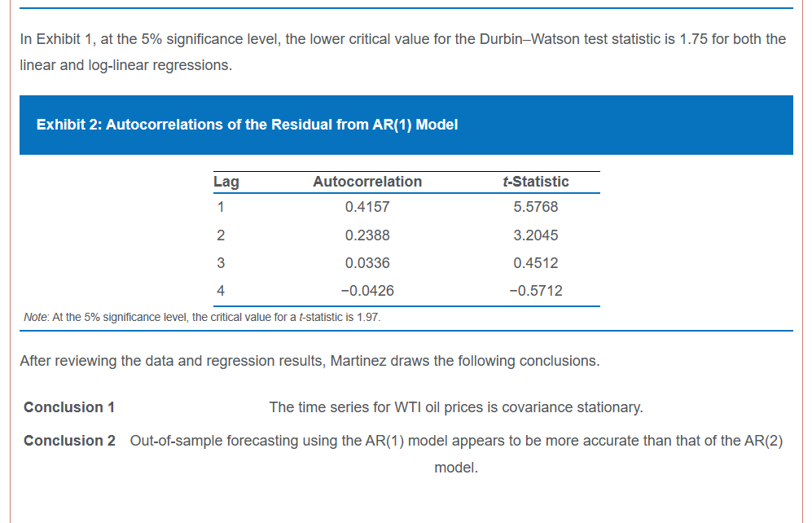Image resolution: width=812 pixels, height=523 pixels.
Task: Select the Conclusion 1 label
Action: (69, 407)
